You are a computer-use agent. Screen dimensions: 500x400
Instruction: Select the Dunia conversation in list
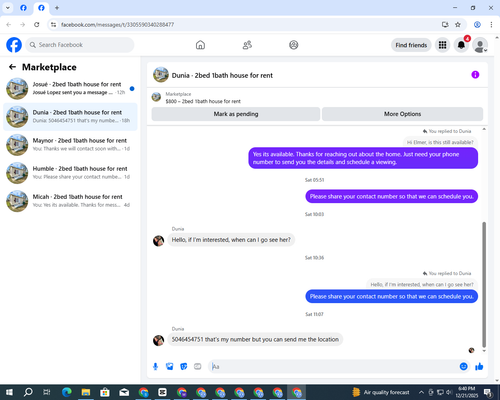[70, 117]
